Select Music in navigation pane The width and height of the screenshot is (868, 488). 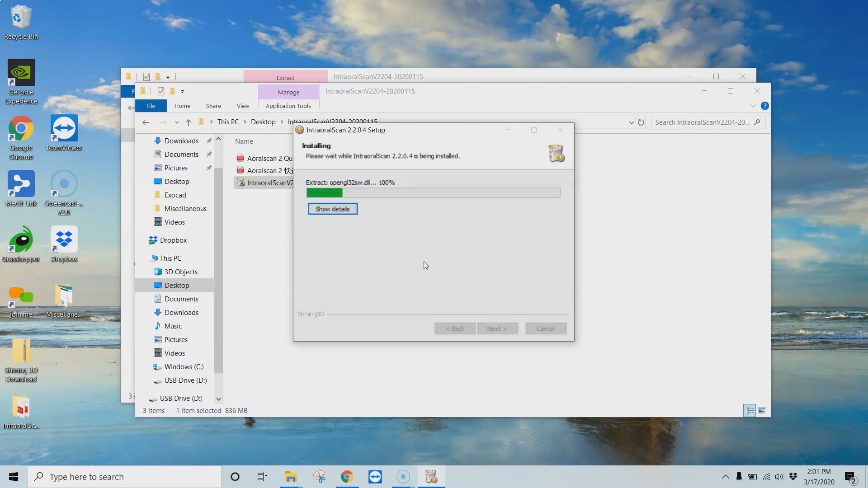pyautogui.click(x=173, y=326)
